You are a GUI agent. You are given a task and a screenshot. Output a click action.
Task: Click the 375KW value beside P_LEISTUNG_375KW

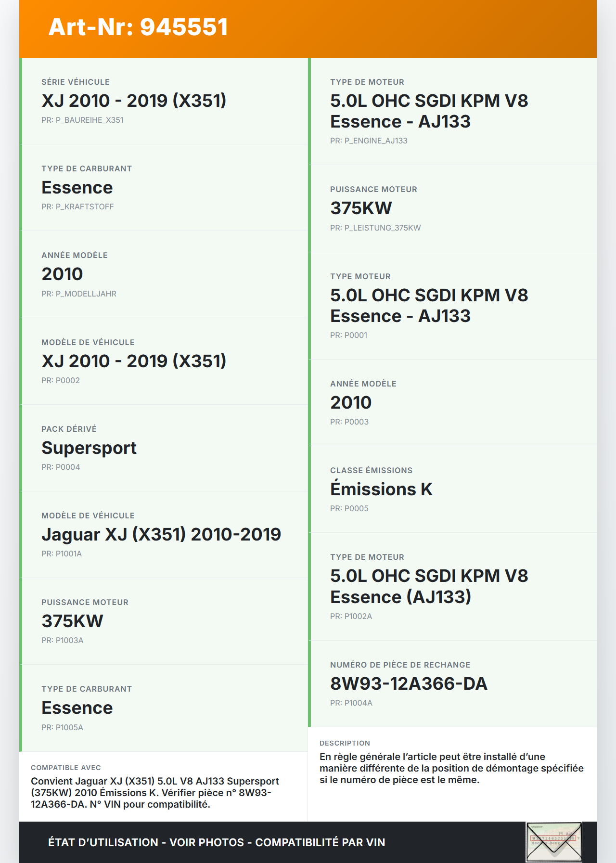click(361, 208)
